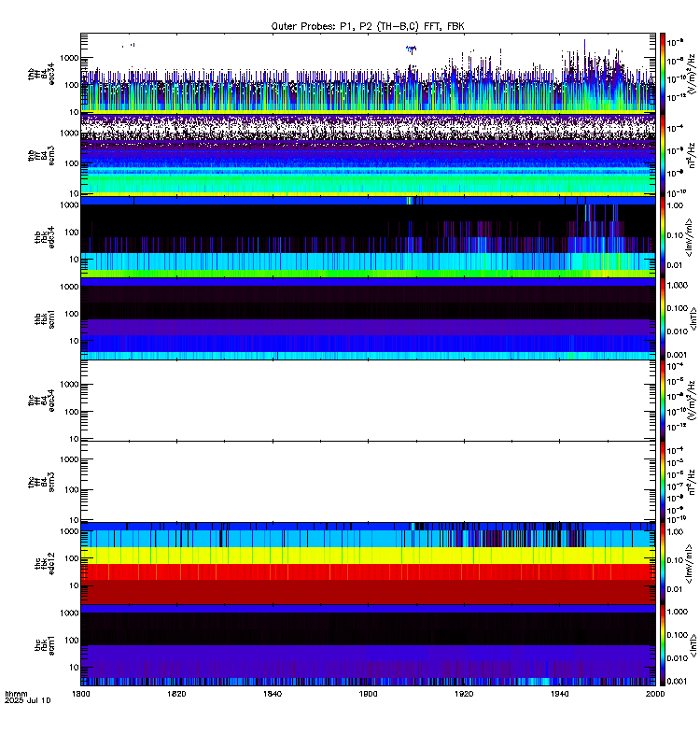Image resolution: width=700 pixels, height=747 pixels.
Task: Click the thb fff 64 eac34 panel label
Action: click(41, 75)
